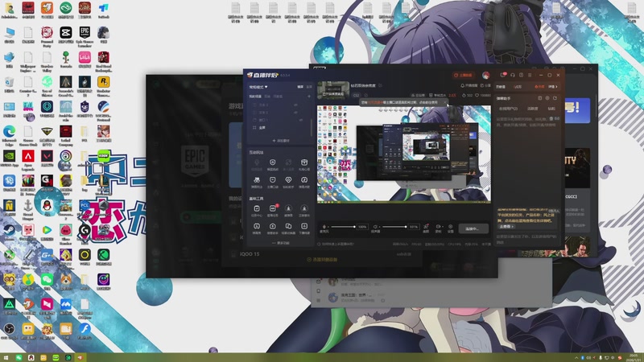
Task: Open the settings gear in the bottom control bar
Action: 450,227
